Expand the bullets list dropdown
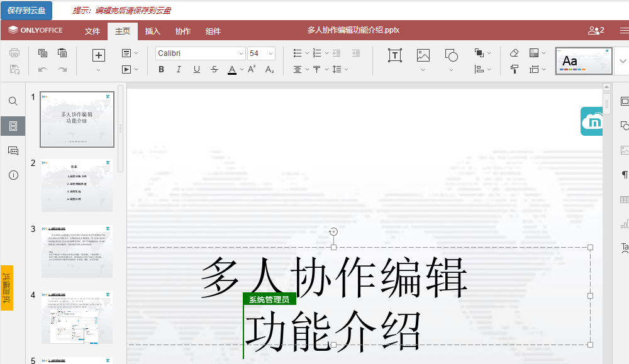This screenshot has height=364, width=629. [308, 53]
